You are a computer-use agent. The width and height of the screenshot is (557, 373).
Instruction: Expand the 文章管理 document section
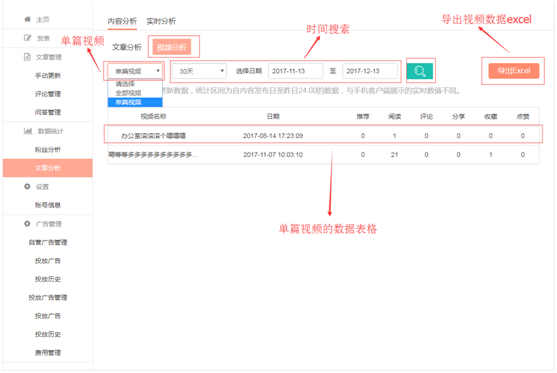(x=43, y=57)
